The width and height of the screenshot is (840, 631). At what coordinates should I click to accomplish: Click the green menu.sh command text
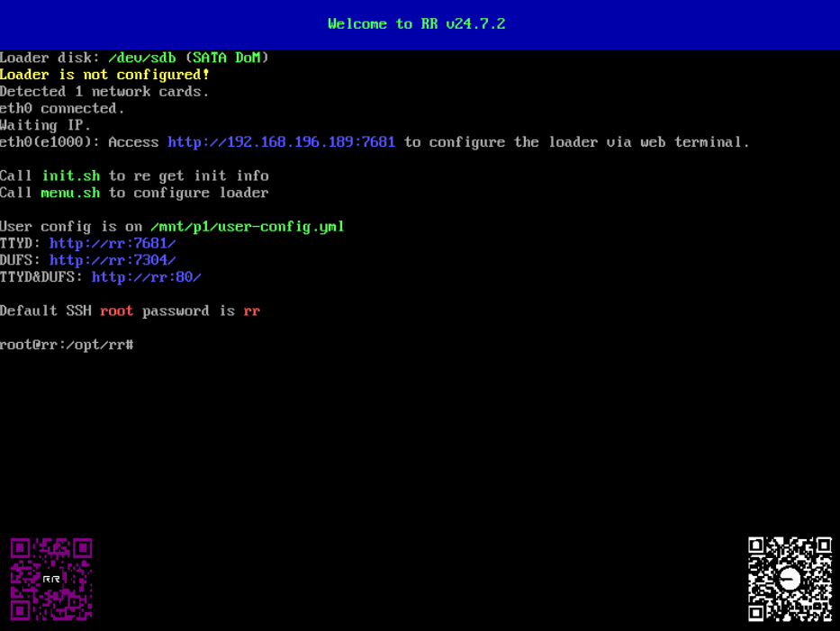point(71,193)
